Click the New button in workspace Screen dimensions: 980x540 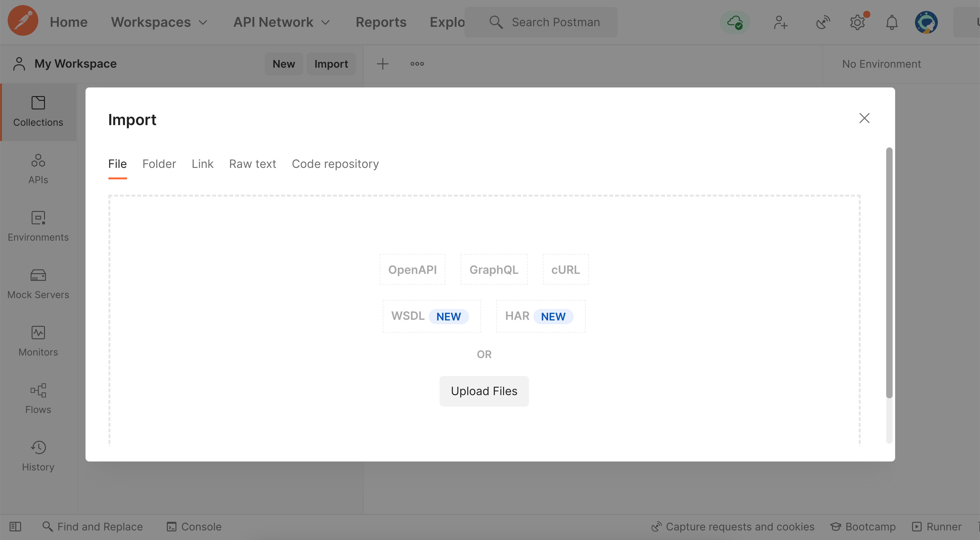point(283,64)
